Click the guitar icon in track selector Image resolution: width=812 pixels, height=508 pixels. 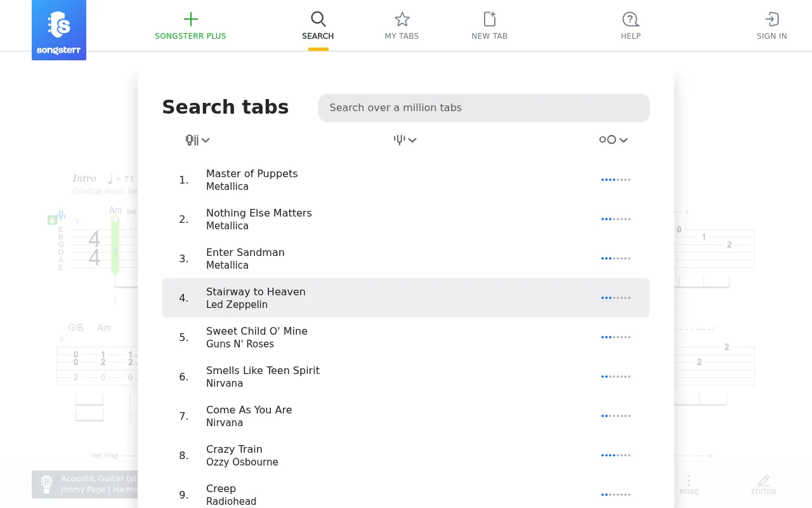(46, 485)
